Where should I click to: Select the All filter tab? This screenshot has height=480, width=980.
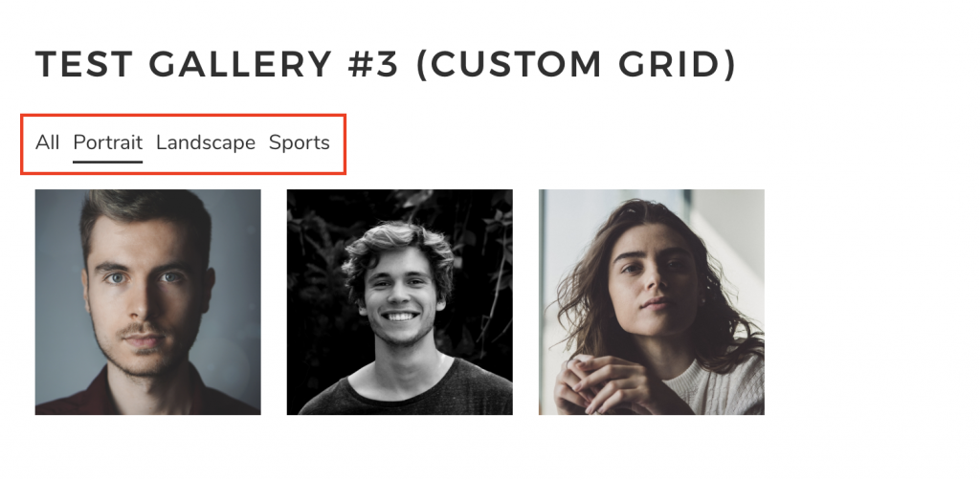[x=48, y=142]
